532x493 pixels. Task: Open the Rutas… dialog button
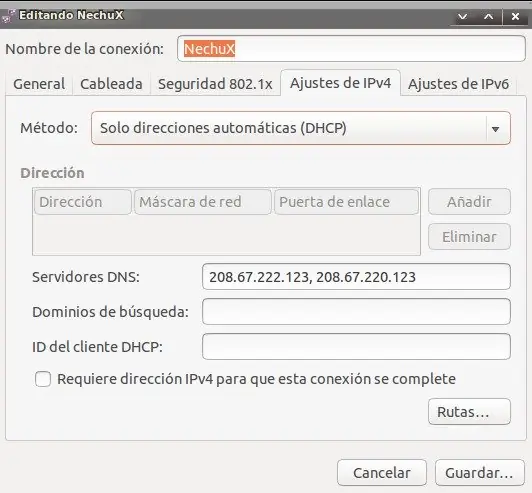click(469, 412)
